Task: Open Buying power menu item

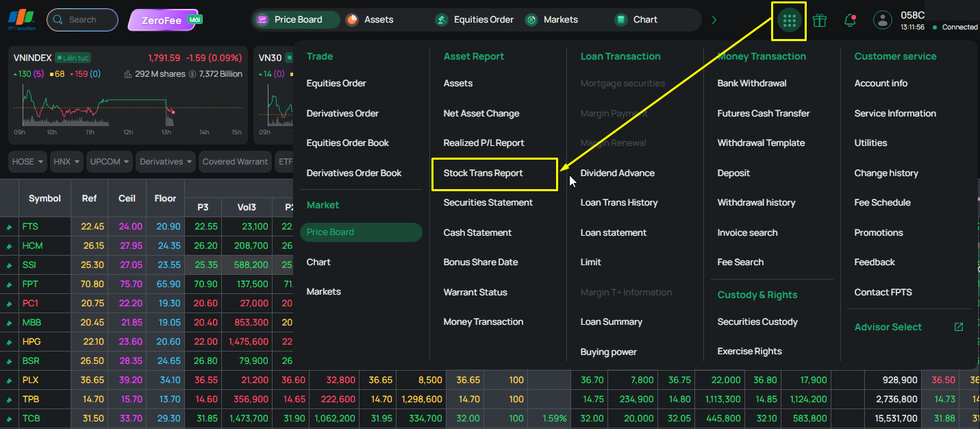Action: pos(609,352)
